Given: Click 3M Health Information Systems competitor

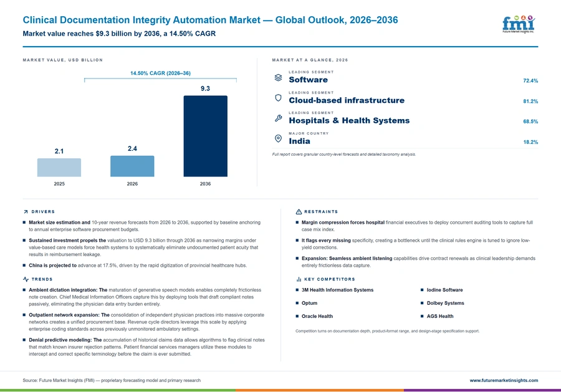Looking at the screenshot, I should [x=337, y=290].
